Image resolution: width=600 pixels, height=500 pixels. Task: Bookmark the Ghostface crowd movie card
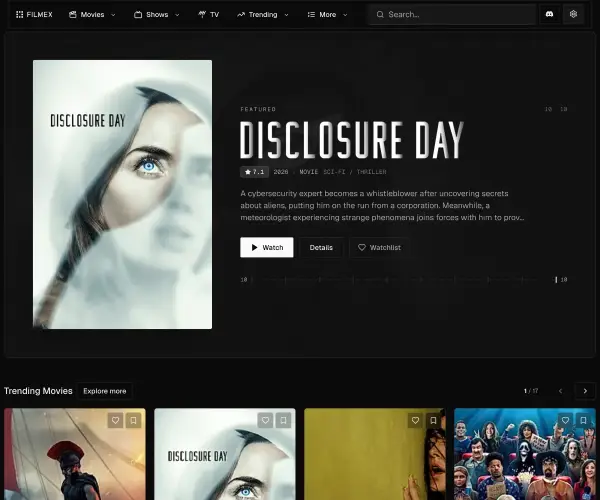coord(583,420)
